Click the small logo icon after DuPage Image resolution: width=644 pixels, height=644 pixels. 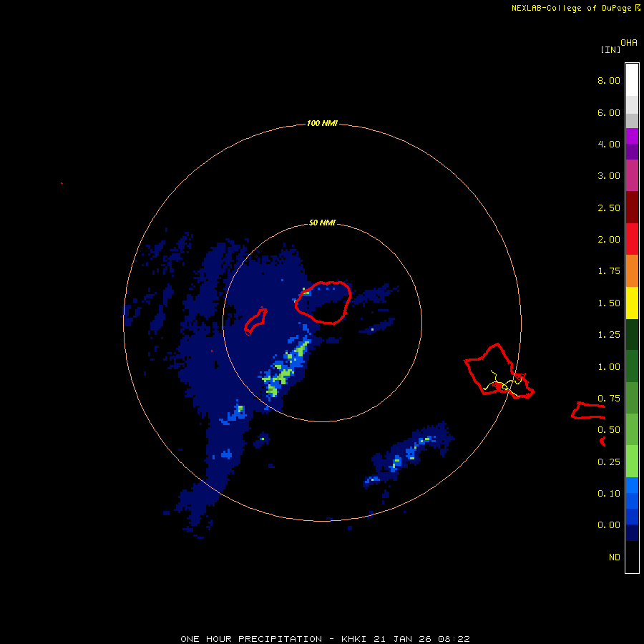click(x=638, y=7)
